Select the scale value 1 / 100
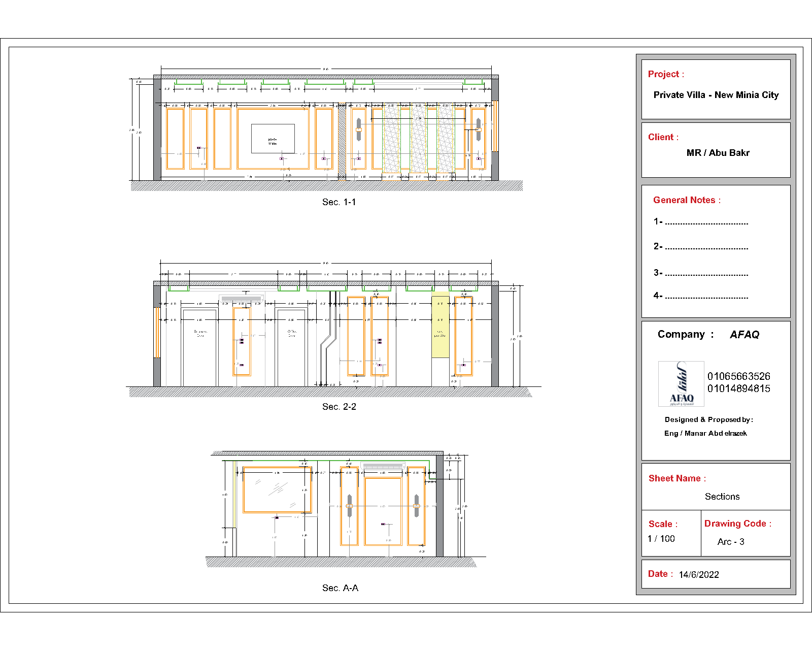812x650 pixels. pos(661,539)
